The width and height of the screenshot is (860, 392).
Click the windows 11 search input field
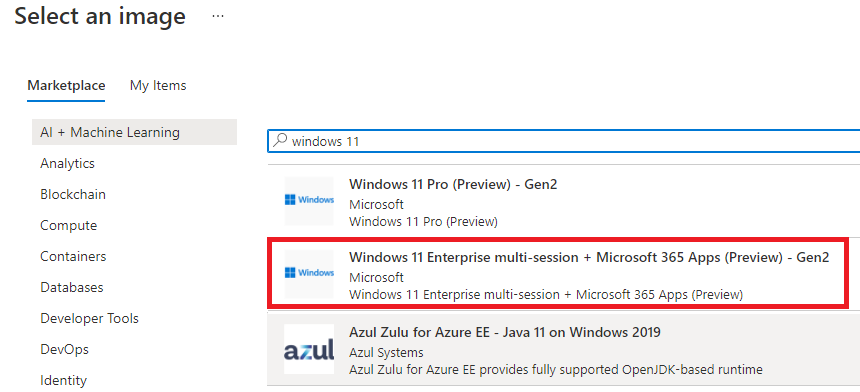[564, 141]
